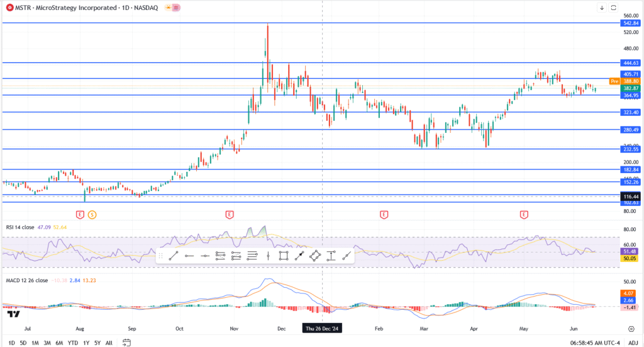The image size is (644, 347).
Task: Choose the rectangle shape tool
Action: click(x=284, y=256)
